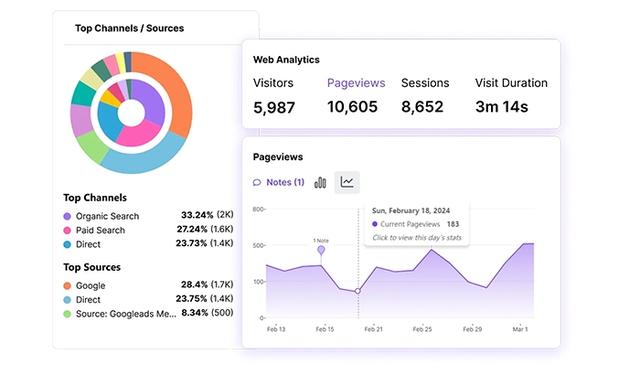Click the 'Mar 1' axis label
640x366 pixels.
tap(520, 329)
